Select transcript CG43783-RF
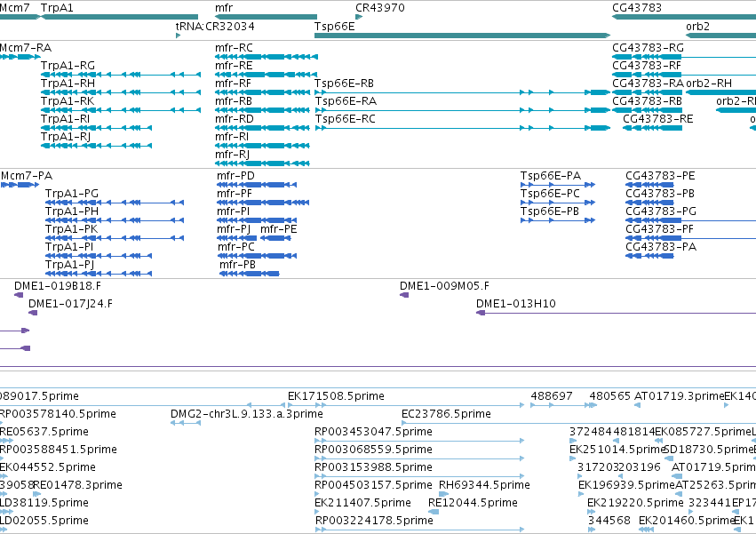 [x=684, y=75]
